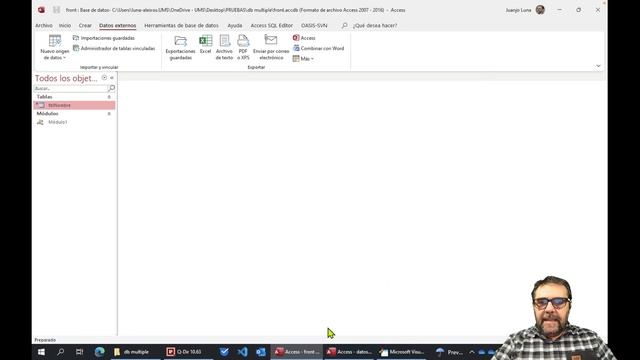
Task: Open Herramientas de base de datos tab
Action: pos(181,25)
